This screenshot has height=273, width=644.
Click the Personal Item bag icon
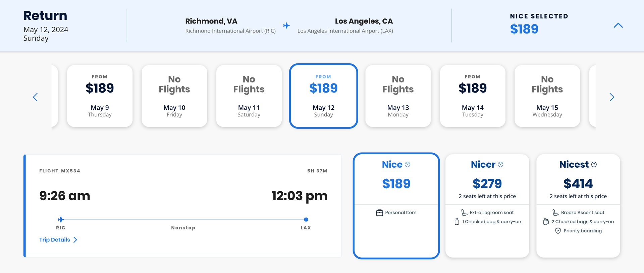click(379, 213)
